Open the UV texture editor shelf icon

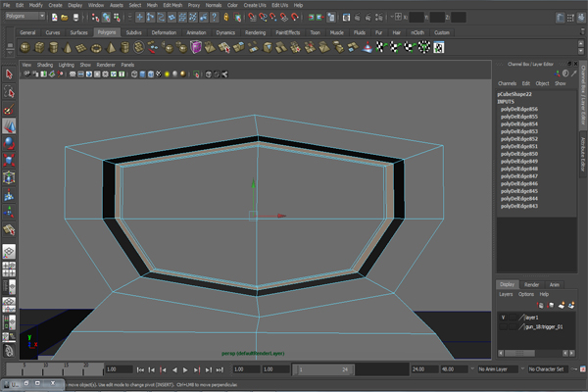(439, 48)
